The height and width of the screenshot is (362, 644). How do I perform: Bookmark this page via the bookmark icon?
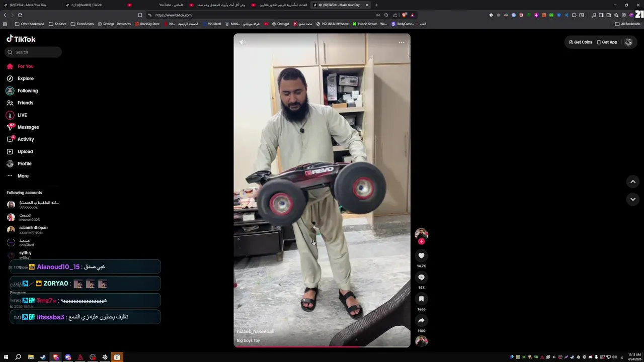(140, 15)
